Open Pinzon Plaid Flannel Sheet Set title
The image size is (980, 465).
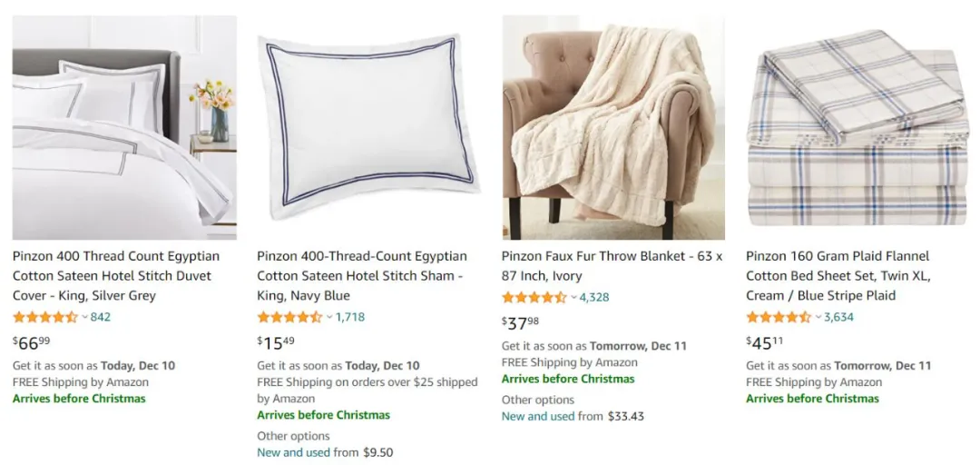pyautogui.click(x=838, y=276)
